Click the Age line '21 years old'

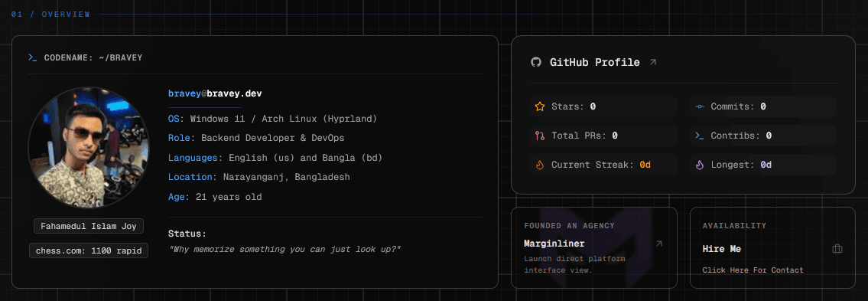(x=215, y=197)
